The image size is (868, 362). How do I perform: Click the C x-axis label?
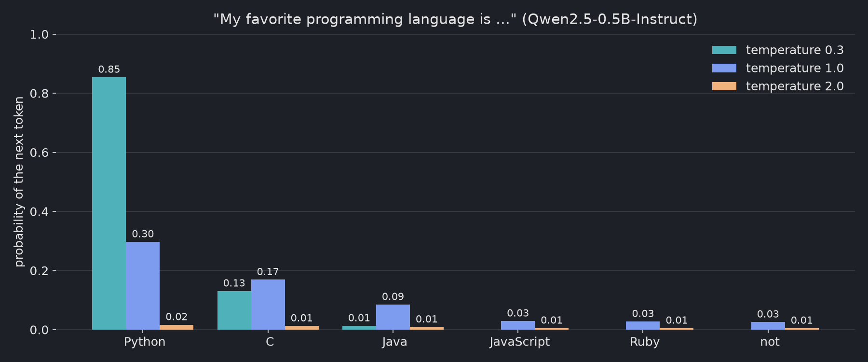tap(270, 342)
